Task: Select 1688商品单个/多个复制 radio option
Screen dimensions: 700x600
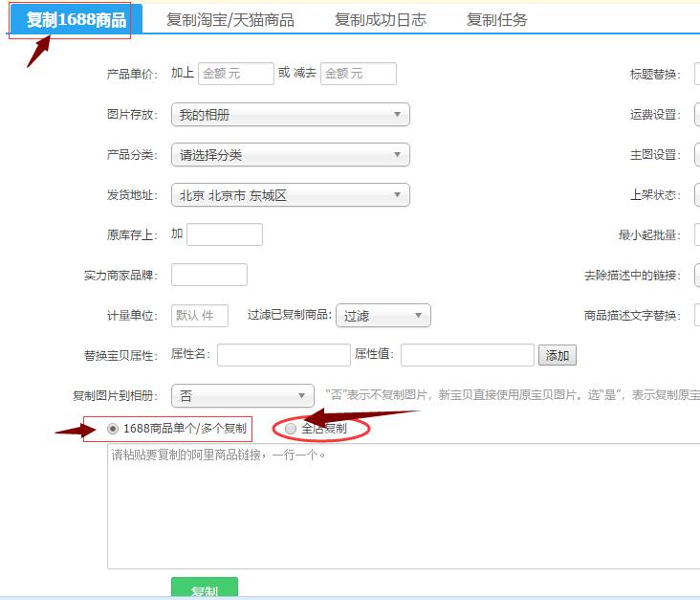Action: [x=114, y=429]
